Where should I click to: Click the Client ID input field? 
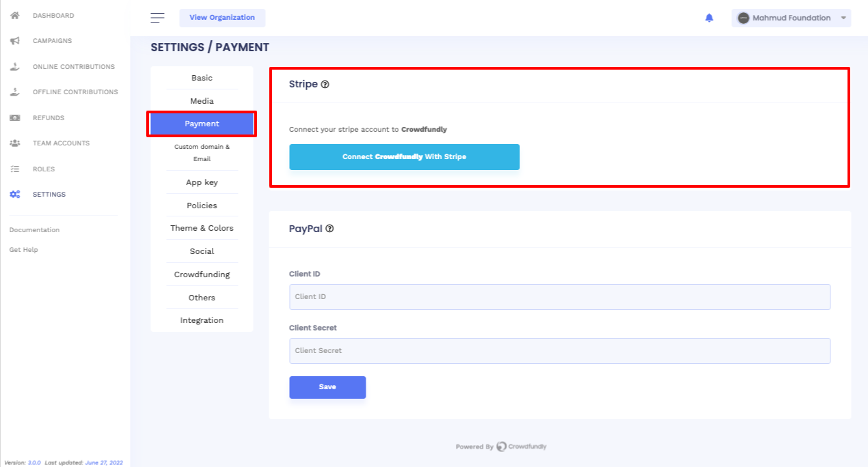pos(560,297)
